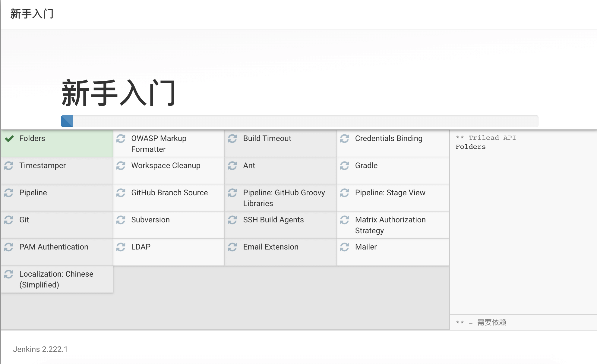Click the sync icon next to Mailer
The image size is (597, 364).
(x=344, y=247)
